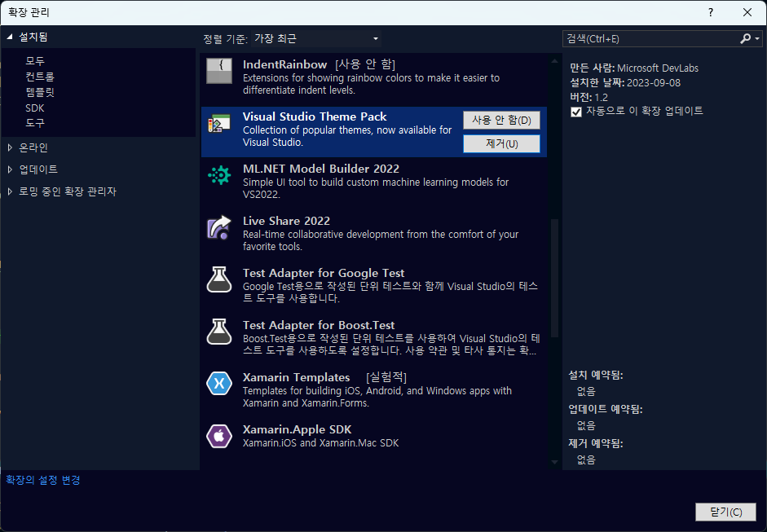The height and width of the screenshot is (532, 767).
Task: Select the Visual Studio Theme Pack title
Action: (315, 117)
